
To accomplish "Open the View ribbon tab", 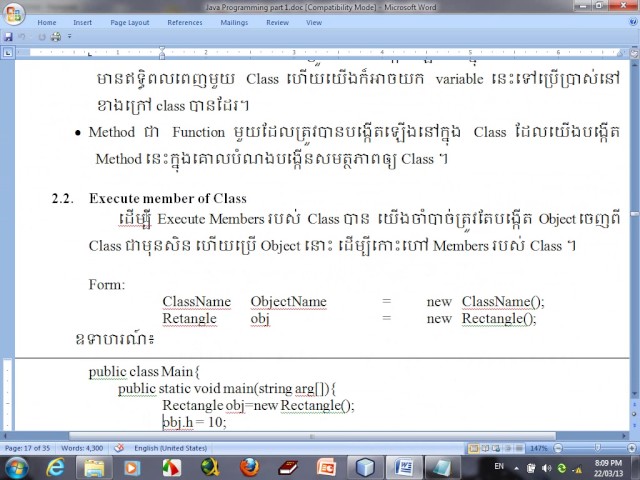I will tap(314, 23).
